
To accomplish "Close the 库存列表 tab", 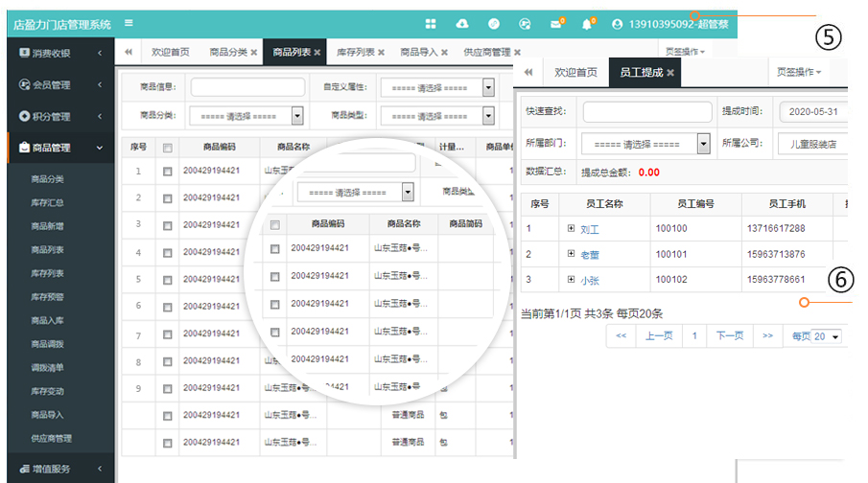I will click(381, 53).
